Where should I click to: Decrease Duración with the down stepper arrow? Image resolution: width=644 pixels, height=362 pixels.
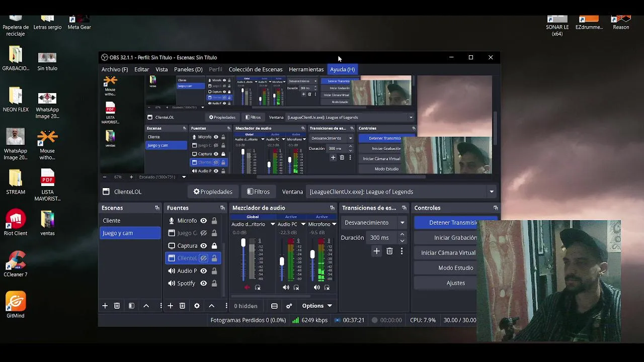[x=402, y=241]
